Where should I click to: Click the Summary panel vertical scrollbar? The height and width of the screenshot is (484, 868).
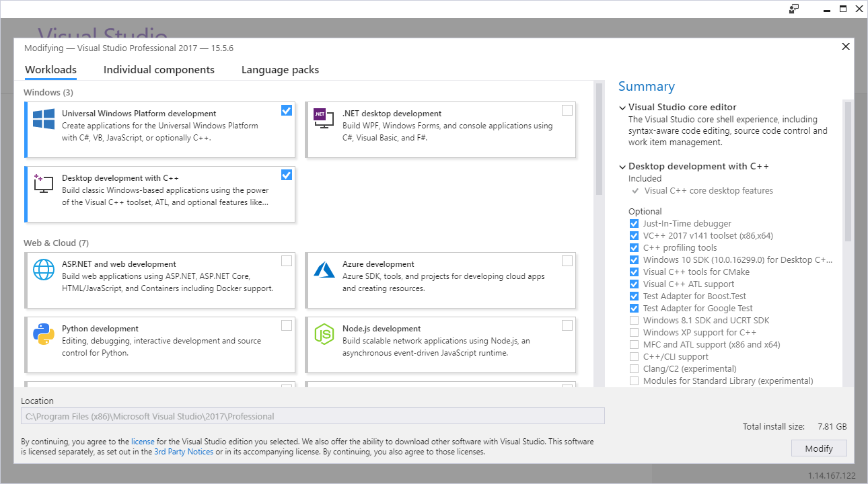[848, 171]
